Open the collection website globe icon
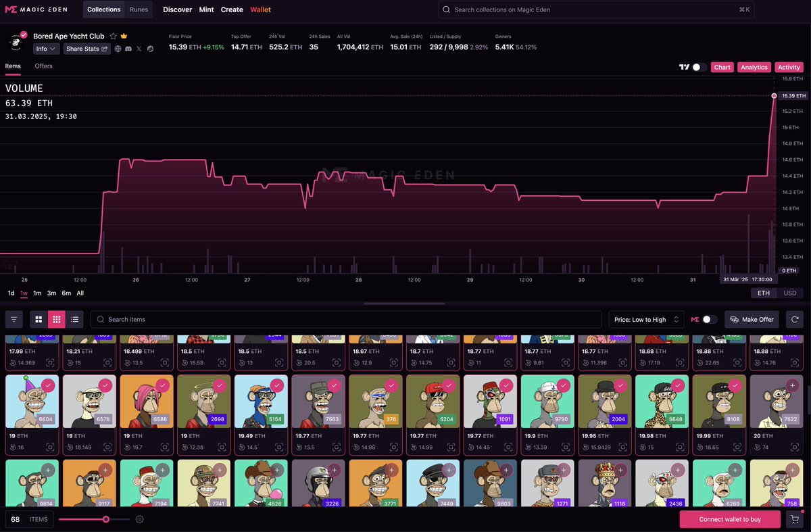 [x=118, y=49]
